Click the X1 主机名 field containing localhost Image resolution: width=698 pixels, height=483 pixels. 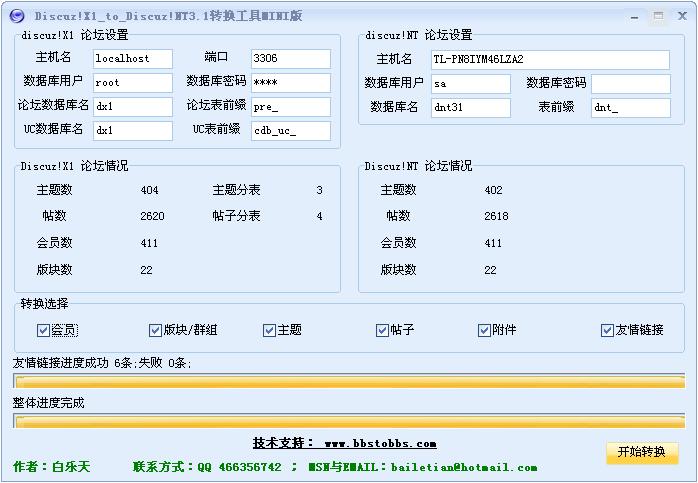click(133, 58)
